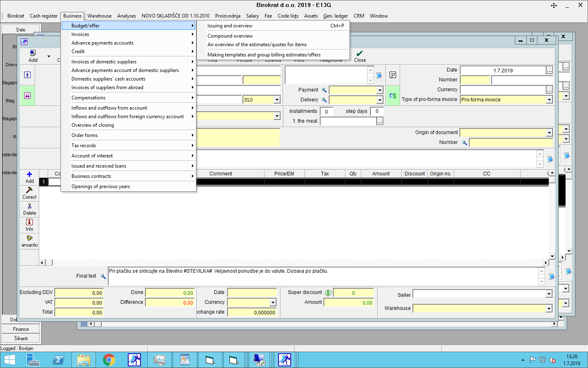Open the Seller dropdown
The height and width of the screenshot is (368, 588).
point(549,294)
